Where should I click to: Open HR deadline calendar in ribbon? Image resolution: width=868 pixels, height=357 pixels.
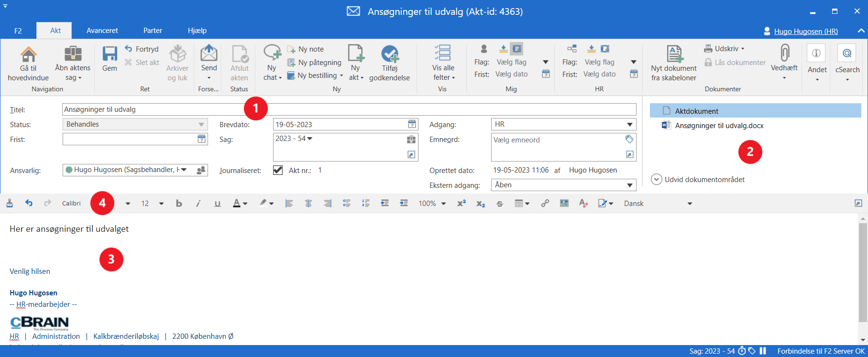(634, 74)
